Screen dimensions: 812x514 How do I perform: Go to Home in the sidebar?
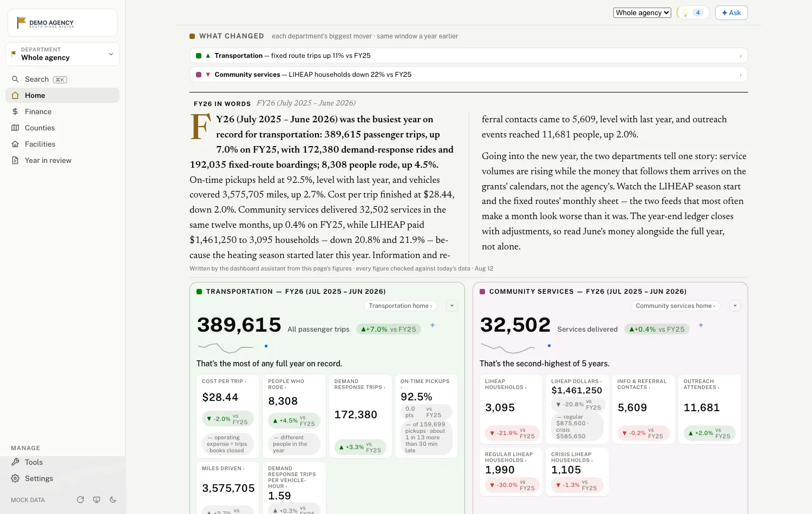point(62,95)
